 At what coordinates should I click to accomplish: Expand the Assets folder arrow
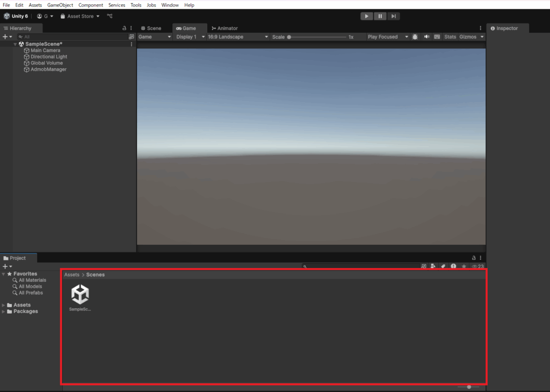pyautogui.click(x=4, y=305)
